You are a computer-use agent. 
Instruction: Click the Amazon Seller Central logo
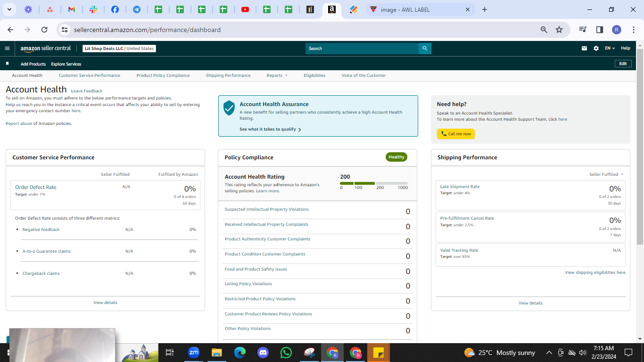coord(46,48)
